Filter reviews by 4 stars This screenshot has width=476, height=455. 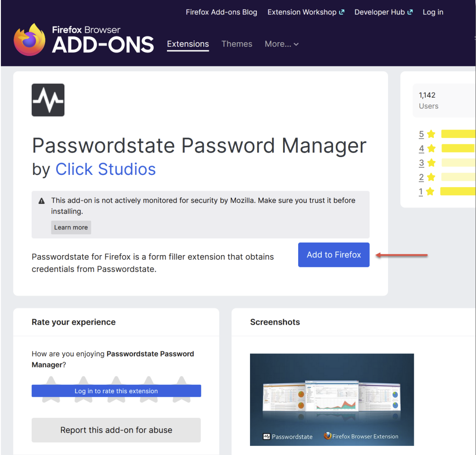click(x=421, y=148)
